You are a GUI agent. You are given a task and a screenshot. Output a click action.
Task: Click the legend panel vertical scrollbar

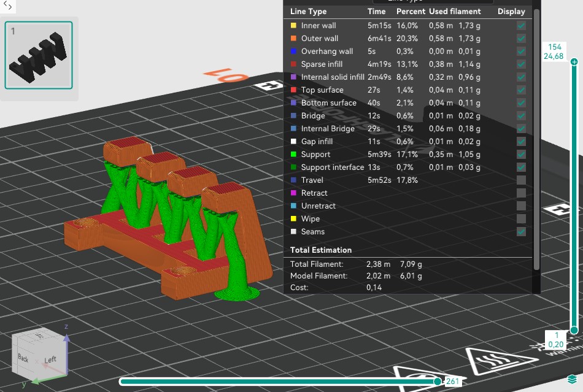pyautogui.click(x=536, y=139)
